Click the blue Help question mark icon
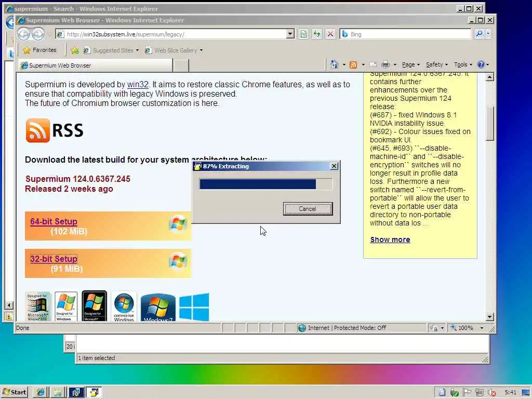 (x=481, y=64)
